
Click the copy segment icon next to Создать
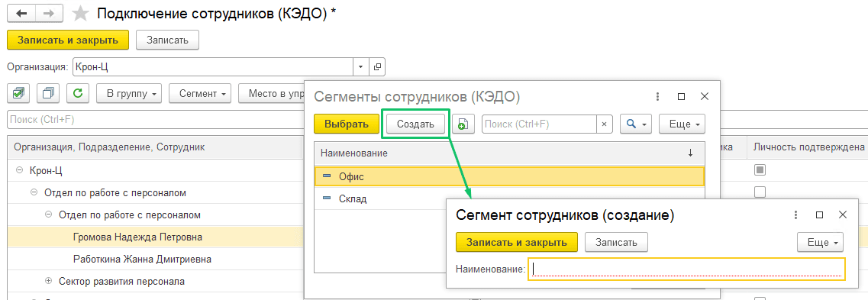pos(463,124)
